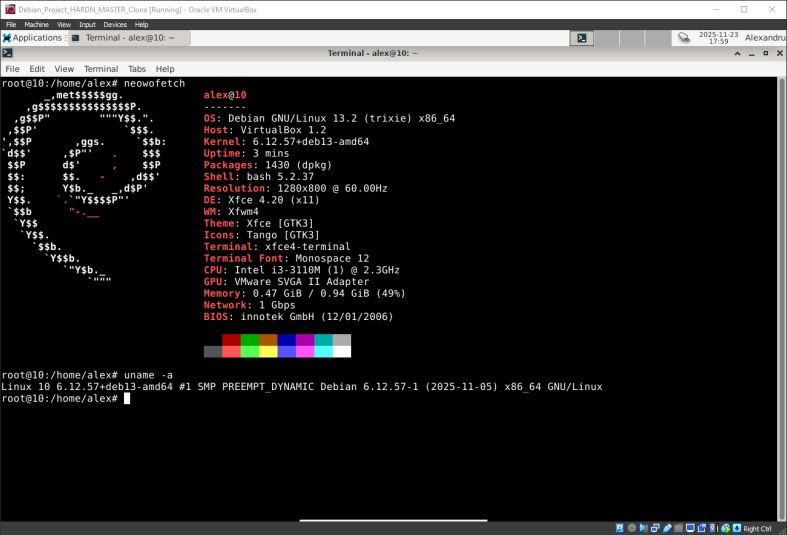Click the GPU: VMware SVGA II Adapter line
The height and width of the screenshot is (535, 787).
click(286, 282)
